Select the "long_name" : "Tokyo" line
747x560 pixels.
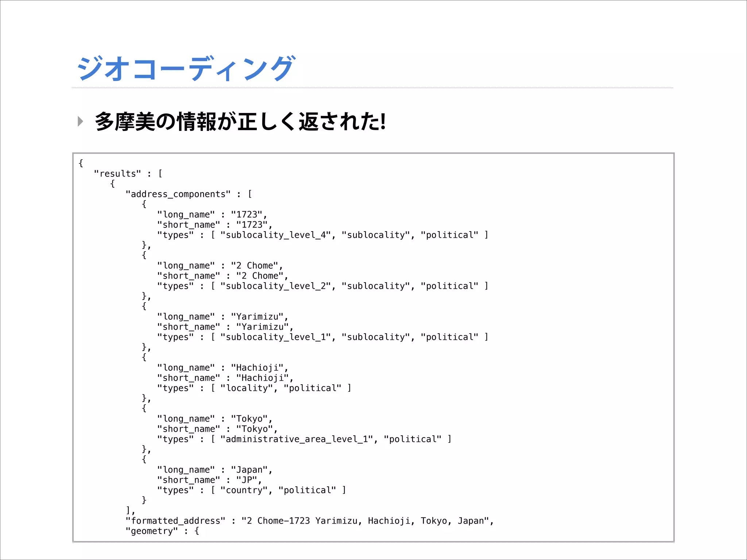point(215,419)
